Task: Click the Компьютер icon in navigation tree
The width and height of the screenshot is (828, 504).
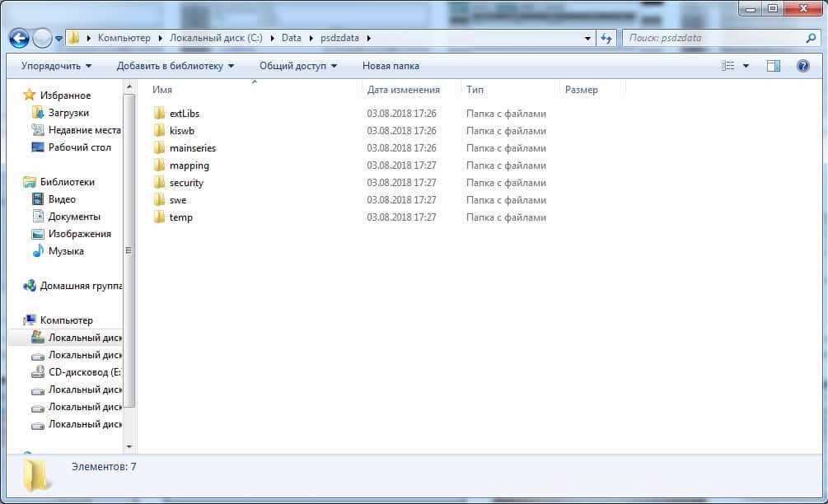Action: (x=30, y=320)
